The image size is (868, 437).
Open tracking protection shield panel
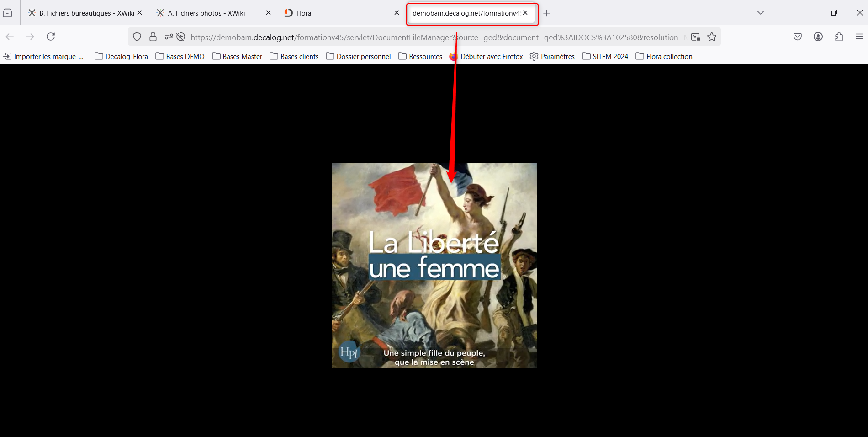(137, 37)
